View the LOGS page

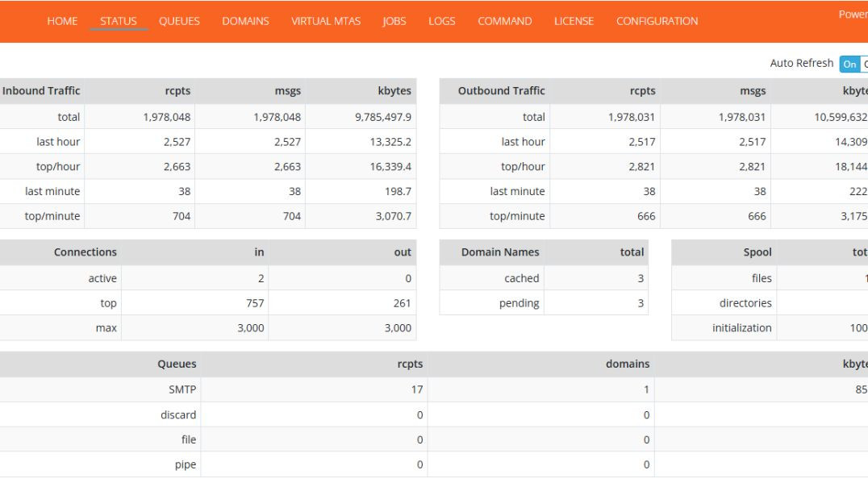pos(442,21)
